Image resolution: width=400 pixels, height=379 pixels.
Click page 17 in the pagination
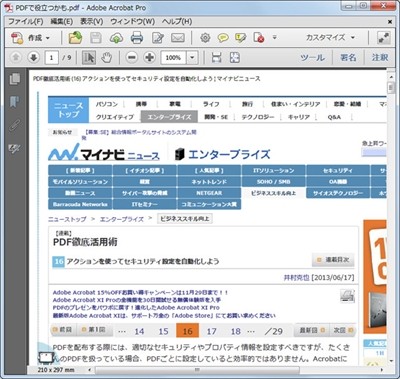coord(211,331)
